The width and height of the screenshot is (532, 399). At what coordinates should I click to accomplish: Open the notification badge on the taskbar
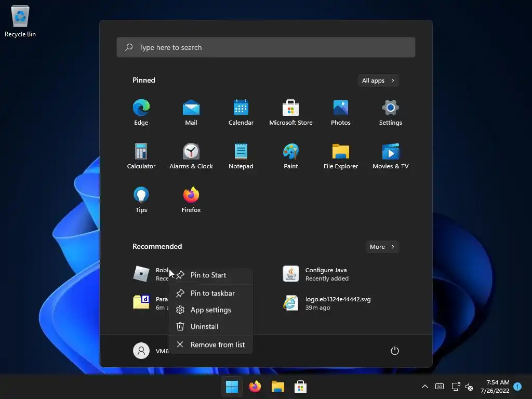pos(517,387)
